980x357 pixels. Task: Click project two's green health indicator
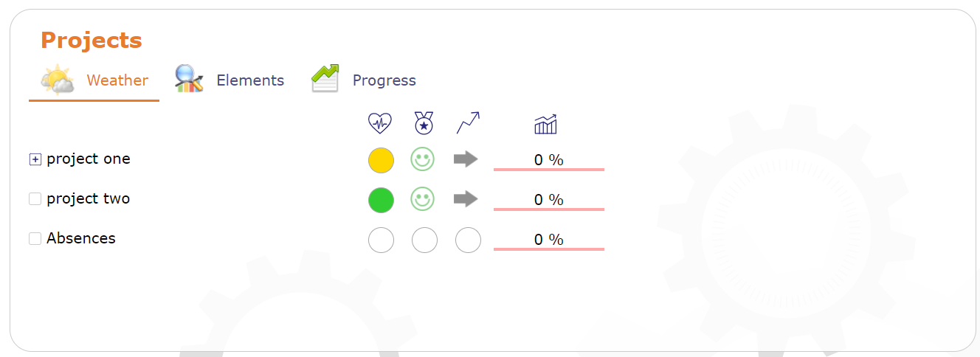click(381, 200)
